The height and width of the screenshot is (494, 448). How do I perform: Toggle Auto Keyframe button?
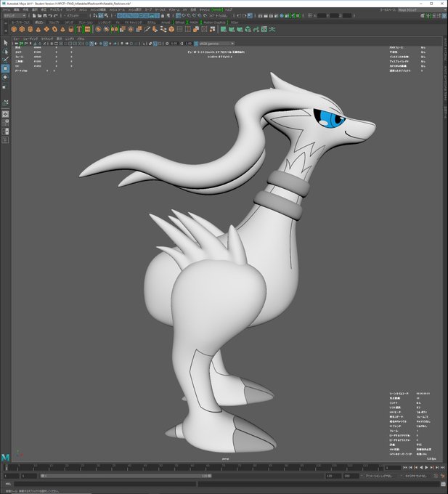coord(436,476)
